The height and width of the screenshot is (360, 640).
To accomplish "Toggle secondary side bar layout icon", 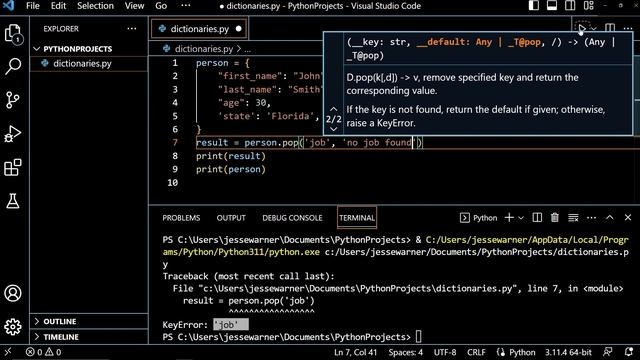I will point(570,6).
